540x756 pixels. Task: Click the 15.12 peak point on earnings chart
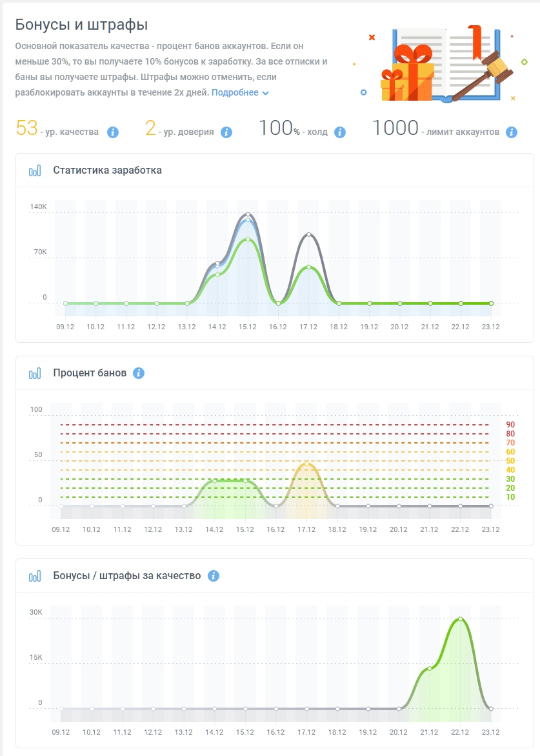point(248,214)
